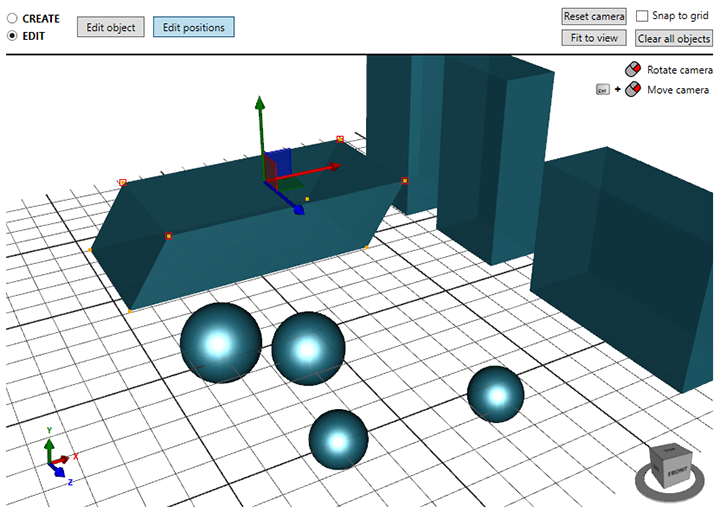Click the FRONT face of view cube
The image size is (720, 513).
click(x=676, y=473)
